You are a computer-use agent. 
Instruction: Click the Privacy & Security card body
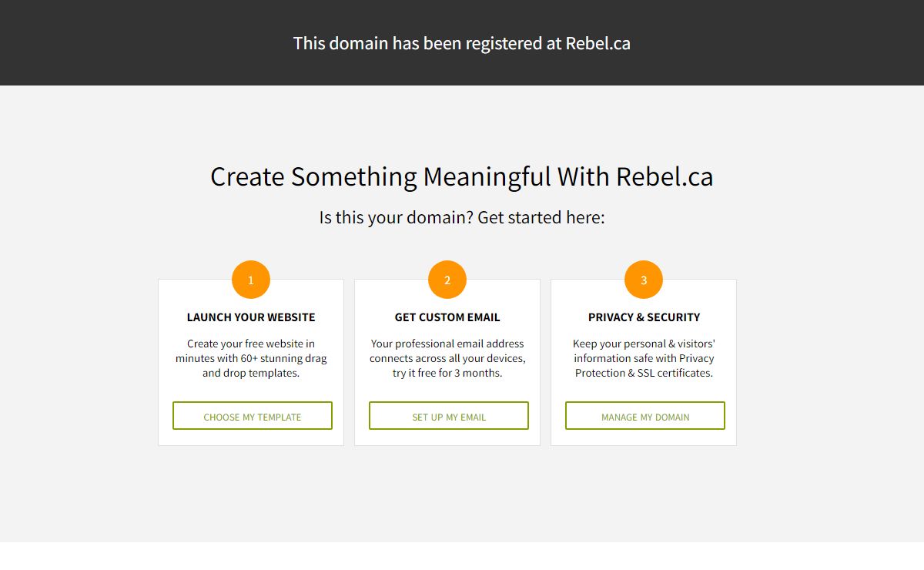pos(644,362)
